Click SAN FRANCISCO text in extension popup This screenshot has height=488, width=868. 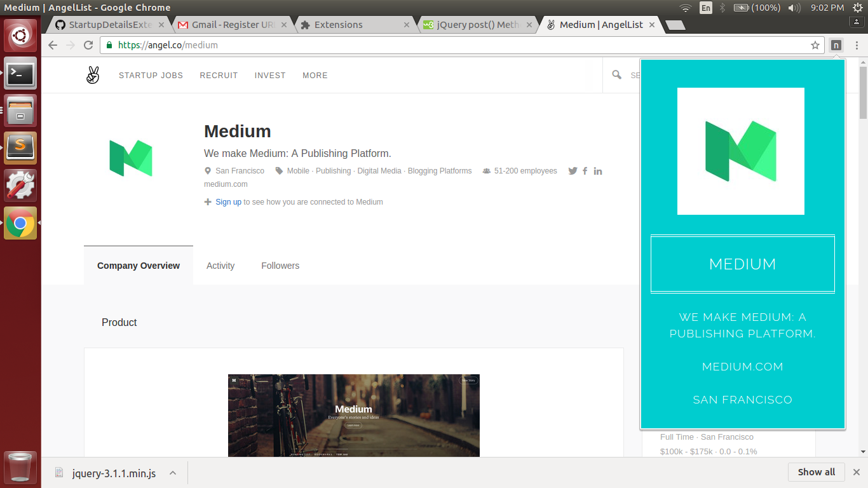[743, 400]
